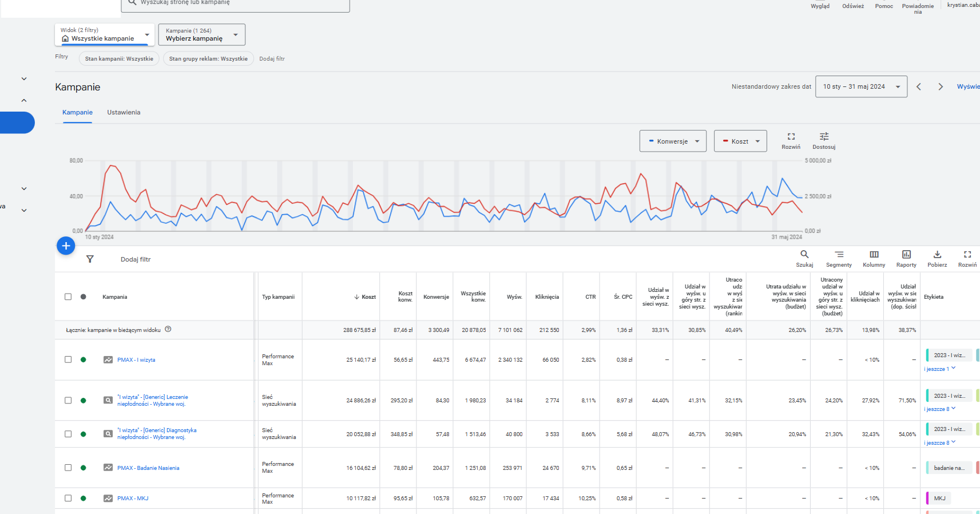Collapse the left sidebar section with up chevron

click(24, 101)
